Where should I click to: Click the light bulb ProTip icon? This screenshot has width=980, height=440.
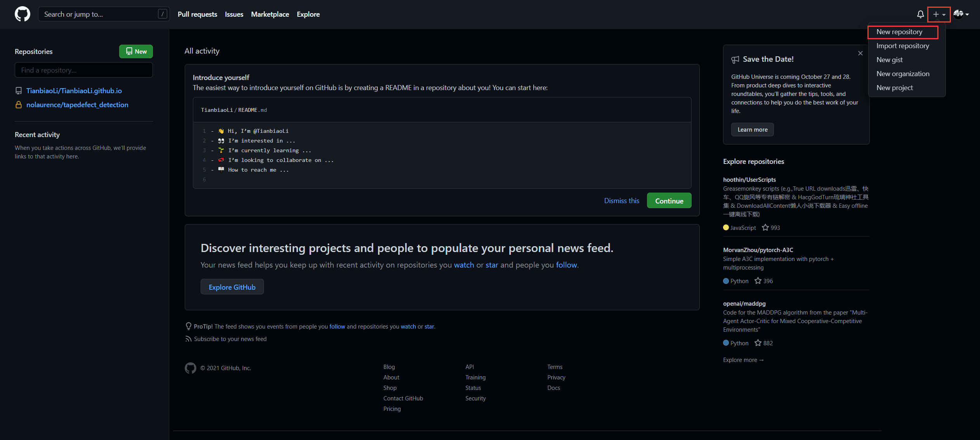pos(188,326)
